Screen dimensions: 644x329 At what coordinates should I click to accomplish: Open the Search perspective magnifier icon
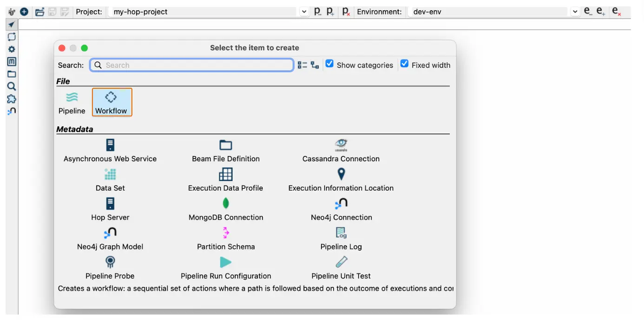(12, 86)
